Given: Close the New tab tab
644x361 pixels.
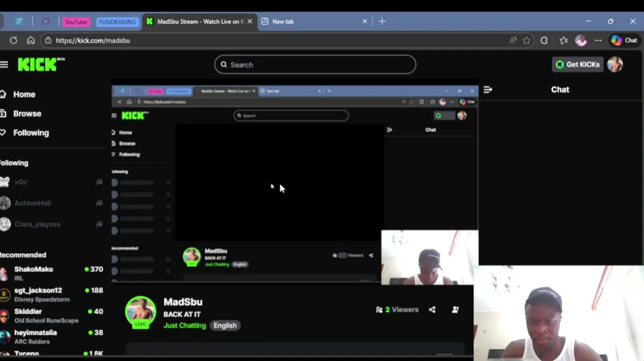Looking at the screenshot, I should 365,22.
